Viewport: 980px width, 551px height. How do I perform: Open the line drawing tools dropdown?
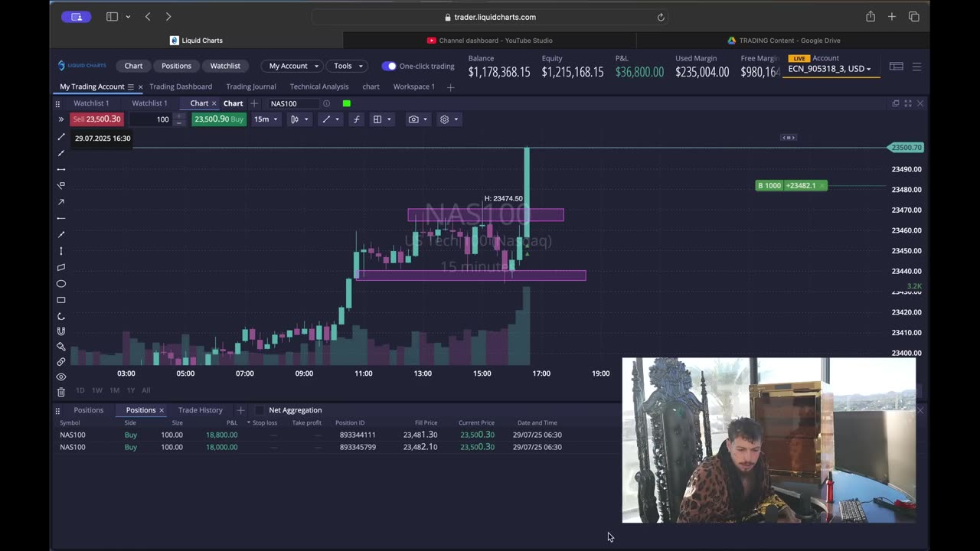coord(331,119)
